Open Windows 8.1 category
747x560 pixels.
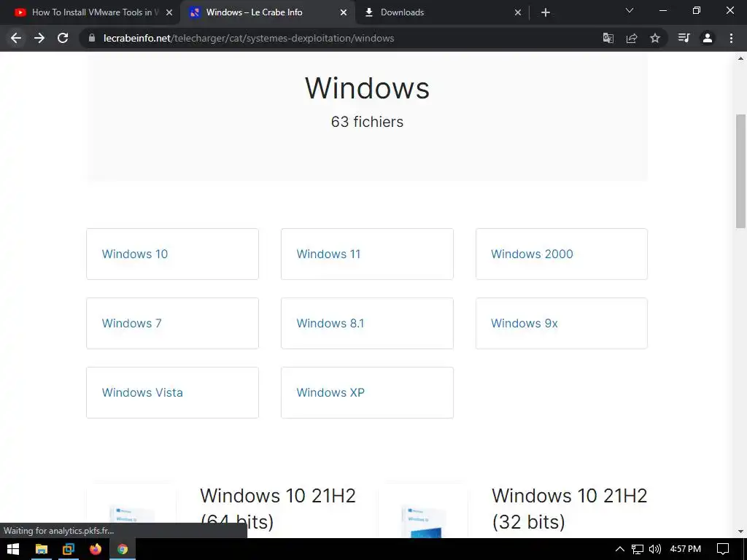[367, 323]
